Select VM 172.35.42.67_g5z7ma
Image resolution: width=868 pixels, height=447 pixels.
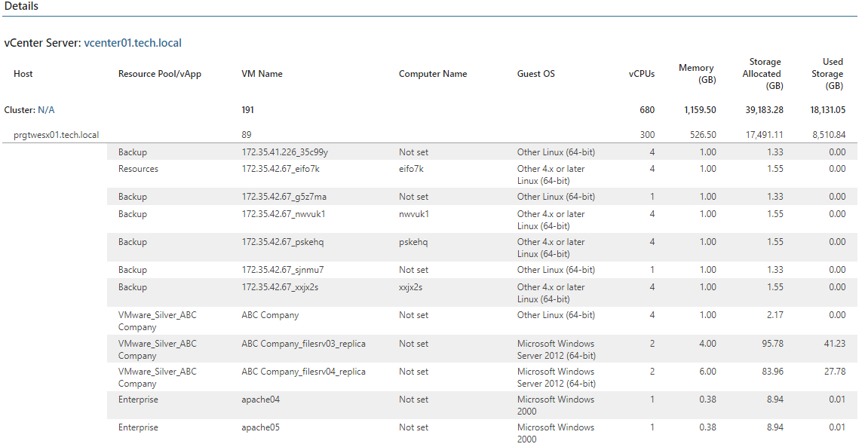(284, 197)
